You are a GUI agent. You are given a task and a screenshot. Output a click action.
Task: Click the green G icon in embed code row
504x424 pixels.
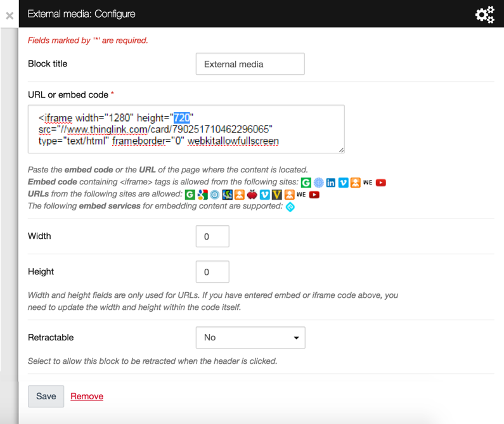tap(306, 183)
